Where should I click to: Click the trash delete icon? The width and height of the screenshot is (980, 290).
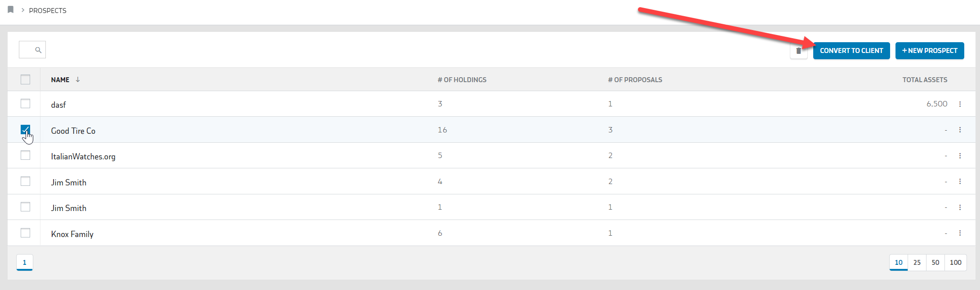[x=798, y=51]
